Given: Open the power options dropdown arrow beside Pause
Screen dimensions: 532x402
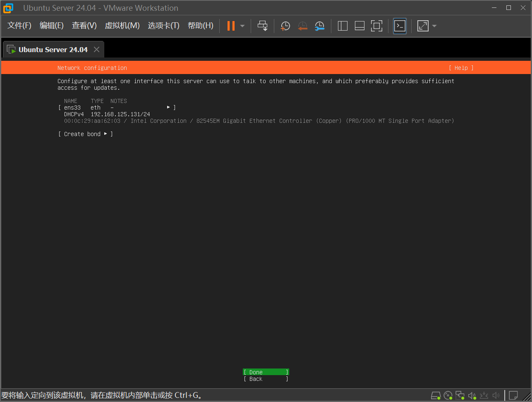Looking at the screenshot, I should [x=242, y=26].
